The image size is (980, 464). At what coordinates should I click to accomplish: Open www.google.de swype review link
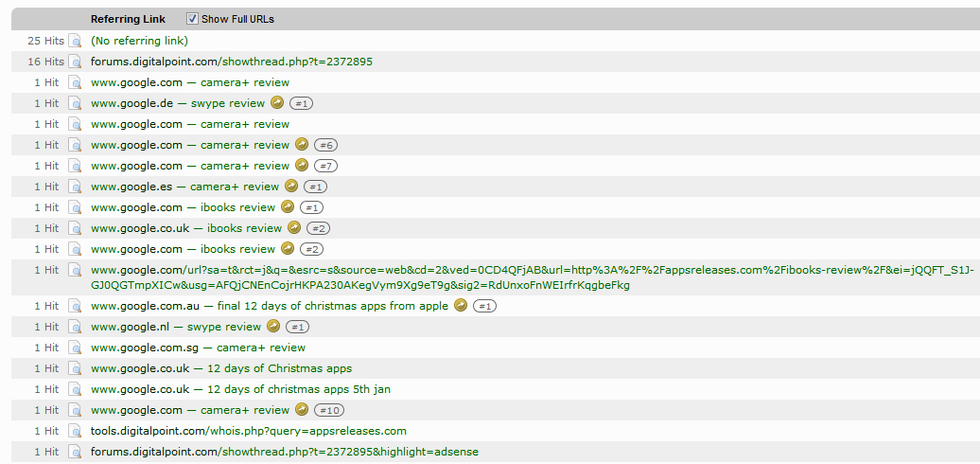(x=178, y=103)
